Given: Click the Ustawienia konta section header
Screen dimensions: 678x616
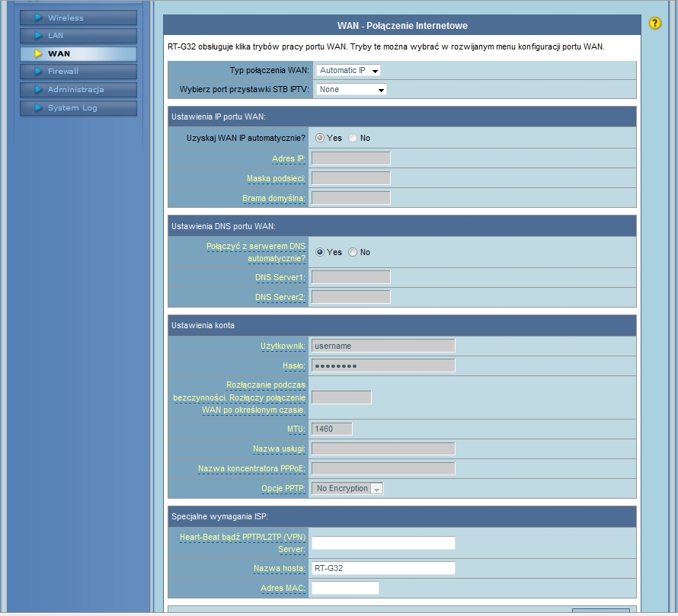Looking at the screenshot, I should click(402, 325).
